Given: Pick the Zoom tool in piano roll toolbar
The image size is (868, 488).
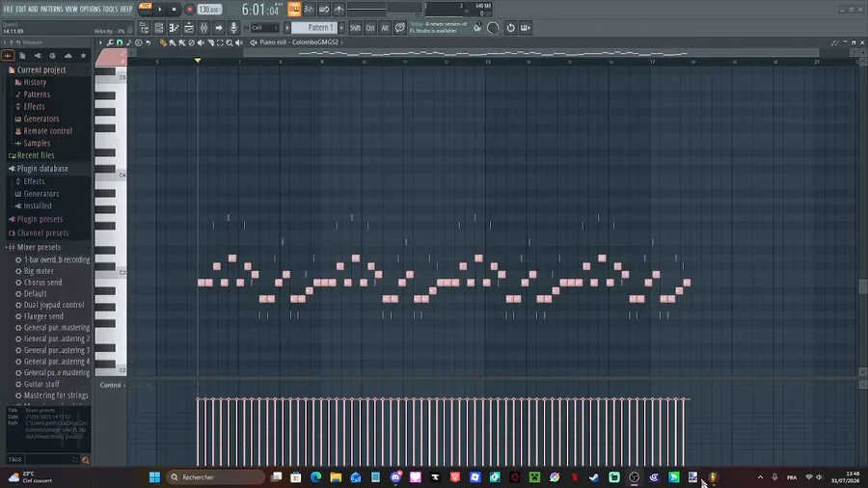Looking at the screenshot, I should tap(230, 42).
